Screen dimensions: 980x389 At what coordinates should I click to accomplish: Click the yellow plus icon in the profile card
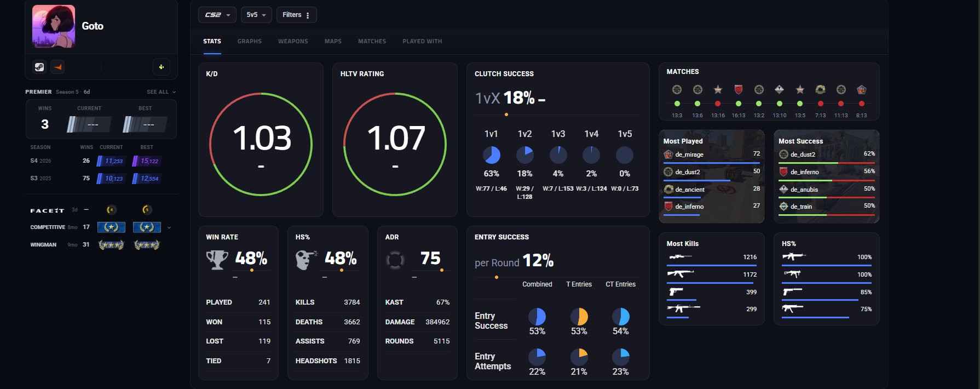(x=161, y=67)
